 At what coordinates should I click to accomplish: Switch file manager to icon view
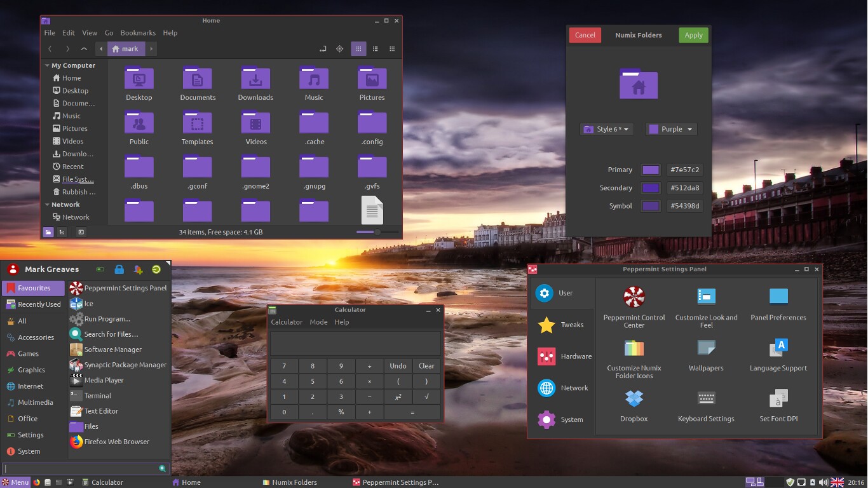click(358, 49)
